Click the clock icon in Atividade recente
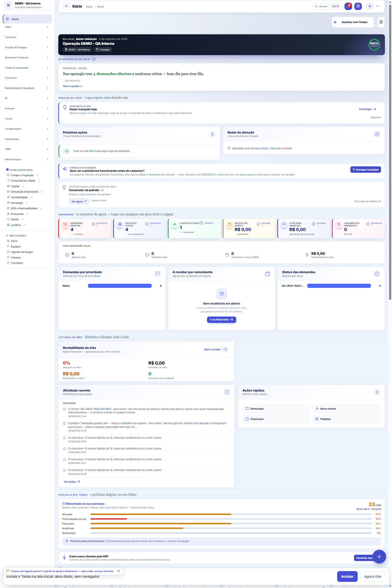Viewport: 392px width, 588px height. 227,392
